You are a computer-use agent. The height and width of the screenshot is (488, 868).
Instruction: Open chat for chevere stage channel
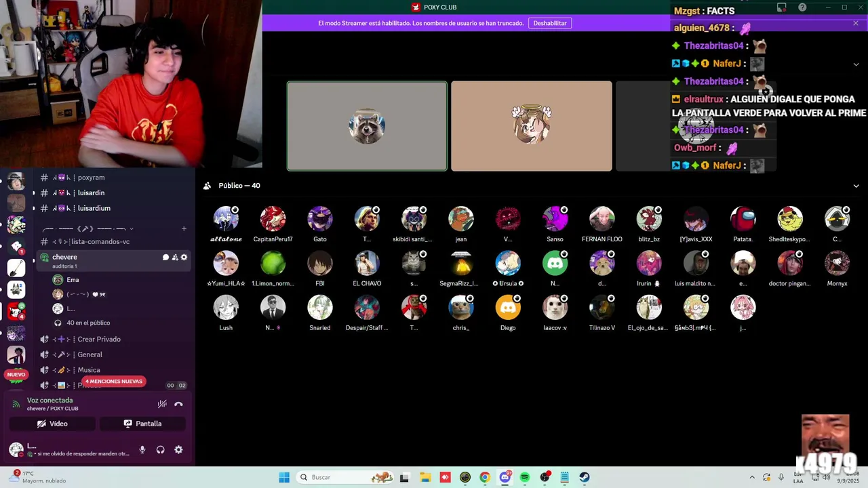click(165, 258)
